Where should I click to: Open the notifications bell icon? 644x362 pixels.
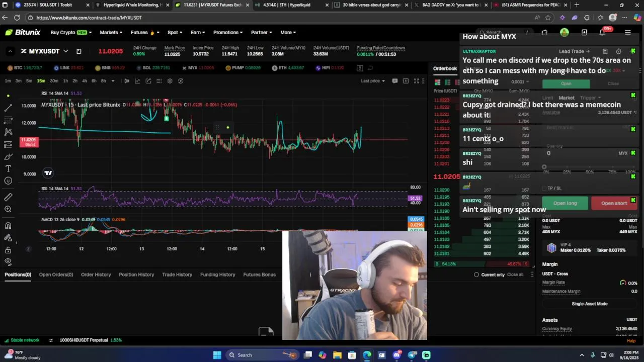603,32
